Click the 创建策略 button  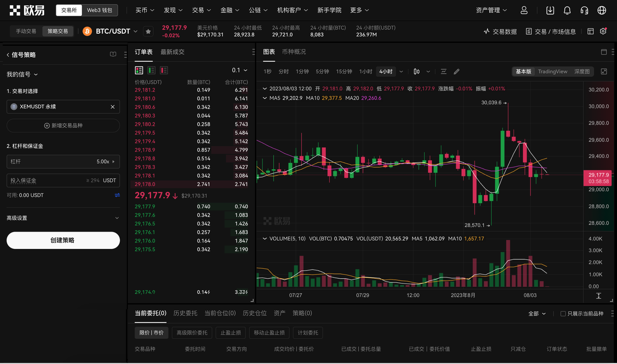pos(63,240)
